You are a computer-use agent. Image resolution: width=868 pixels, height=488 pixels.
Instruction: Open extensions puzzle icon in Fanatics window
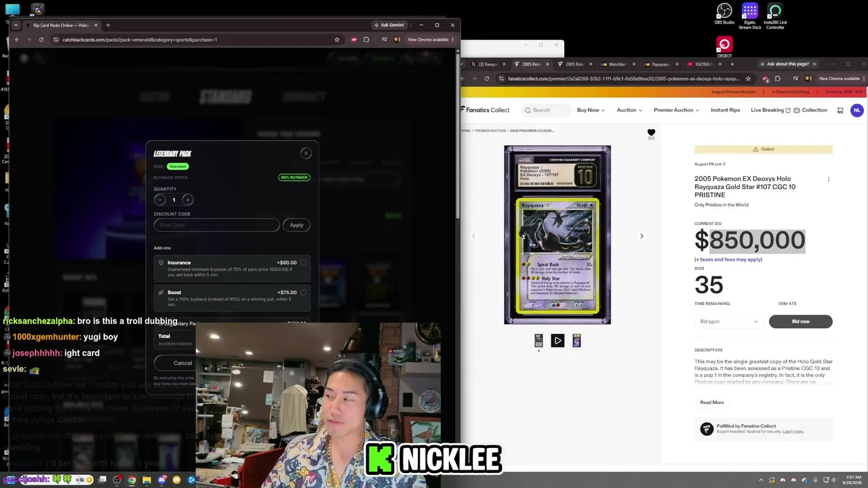tap(778, 79)
